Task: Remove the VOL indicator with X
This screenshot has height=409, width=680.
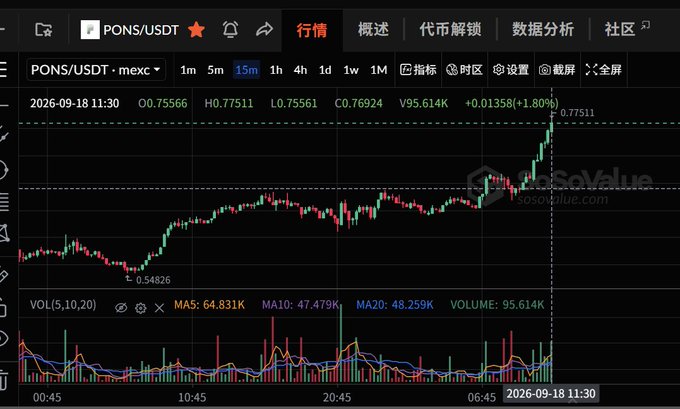Action: point(159,308)
